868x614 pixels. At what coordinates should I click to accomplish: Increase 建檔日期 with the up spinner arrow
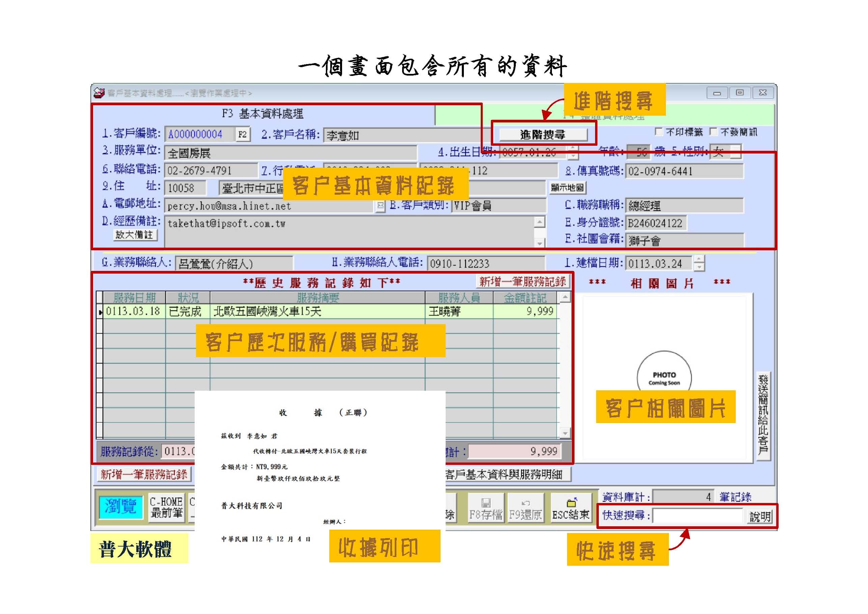pyautogui.click(x=699, y=259)
